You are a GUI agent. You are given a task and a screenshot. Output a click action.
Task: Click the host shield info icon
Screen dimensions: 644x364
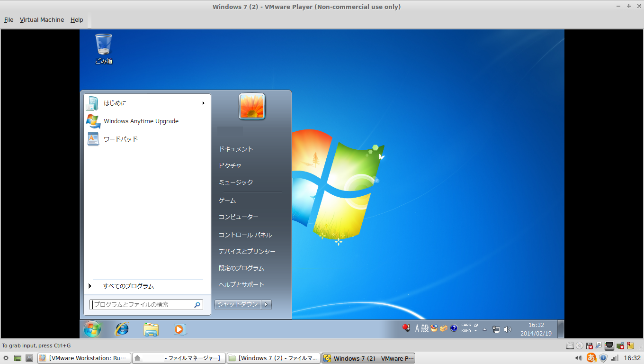click(603, 358)
